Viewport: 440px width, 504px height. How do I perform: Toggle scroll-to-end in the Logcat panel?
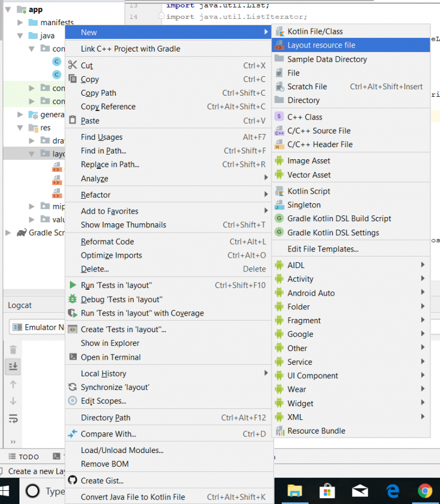pyautogui.click(x=13, y=366)
